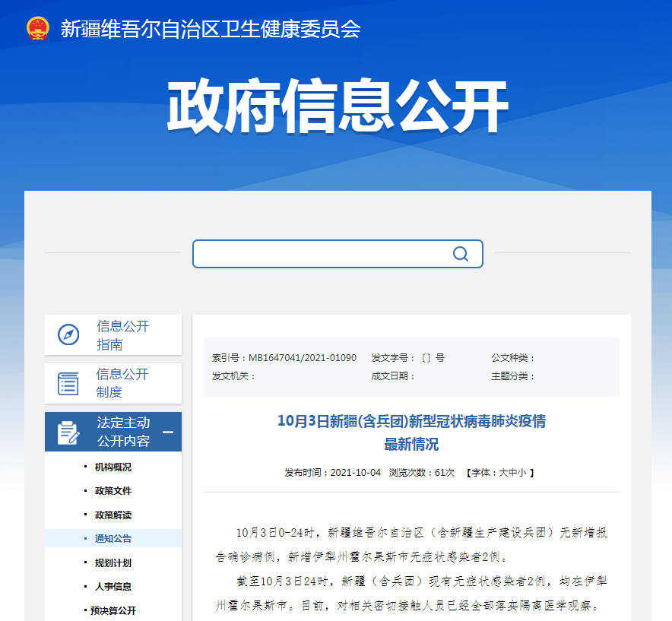Click the document icon next to 信息公开制度
Screen dimensions: 672x621
(x=70, y=383)
